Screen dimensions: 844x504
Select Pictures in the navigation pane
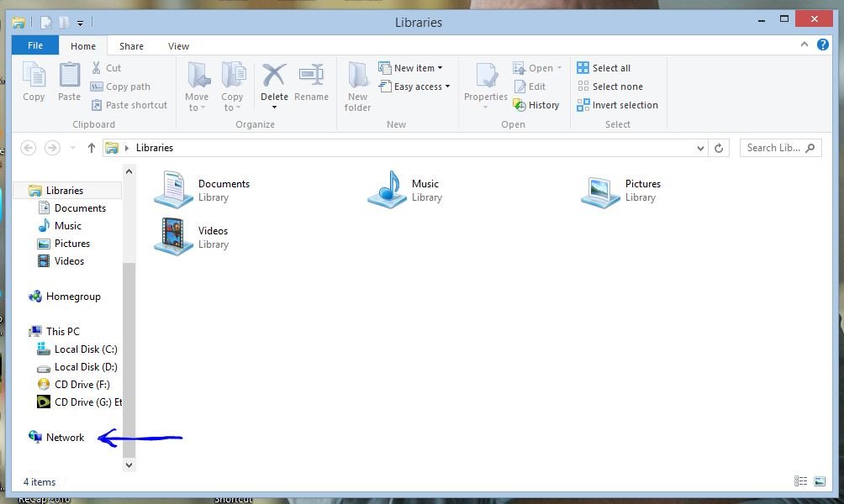pyautogui.click(x=64, y=244)
